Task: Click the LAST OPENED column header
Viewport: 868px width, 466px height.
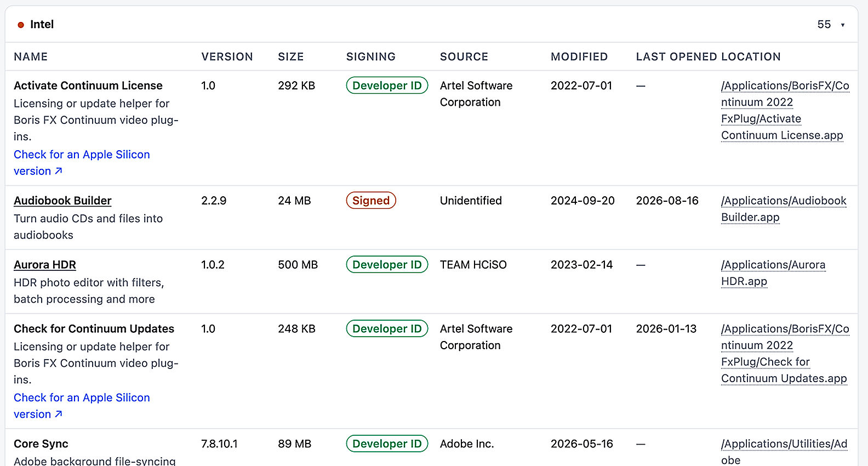Action: 677,56
